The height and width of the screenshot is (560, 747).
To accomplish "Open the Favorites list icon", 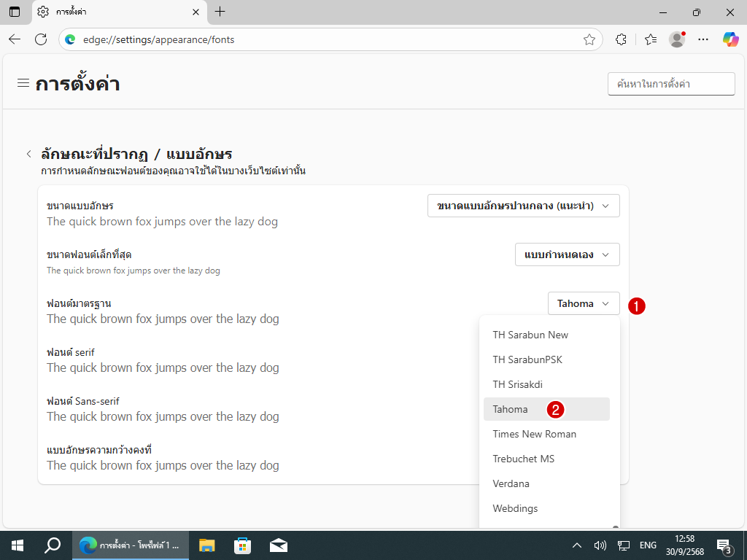I will 651,39.
